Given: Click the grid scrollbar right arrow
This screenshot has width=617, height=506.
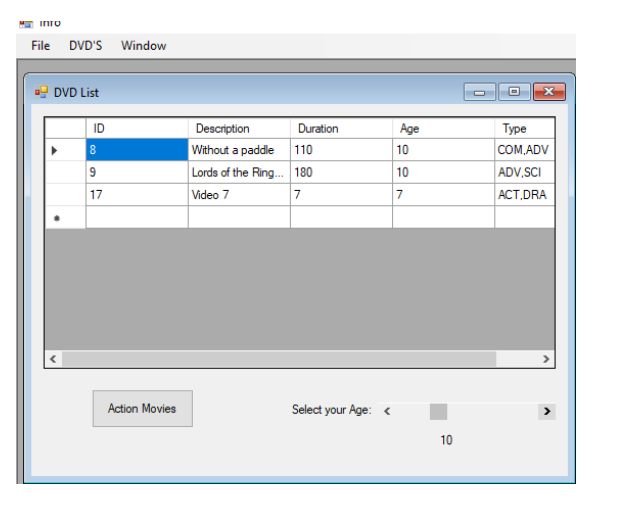Looking at the screenshot, I should (546, 359).
